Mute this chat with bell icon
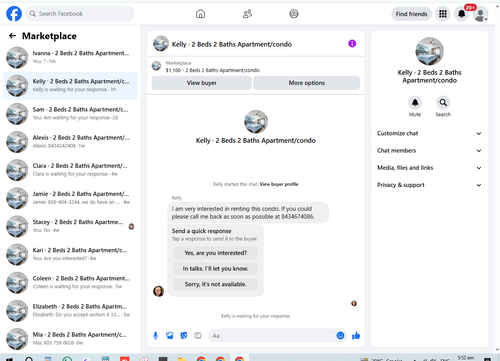 [x=415, y=102]
